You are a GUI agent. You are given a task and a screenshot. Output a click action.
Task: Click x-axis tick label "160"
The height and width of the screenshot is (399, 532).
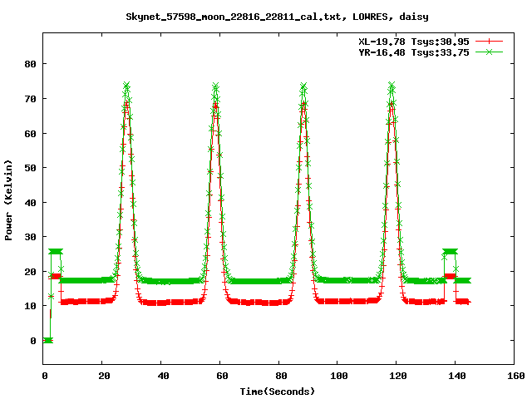(515, 376)
